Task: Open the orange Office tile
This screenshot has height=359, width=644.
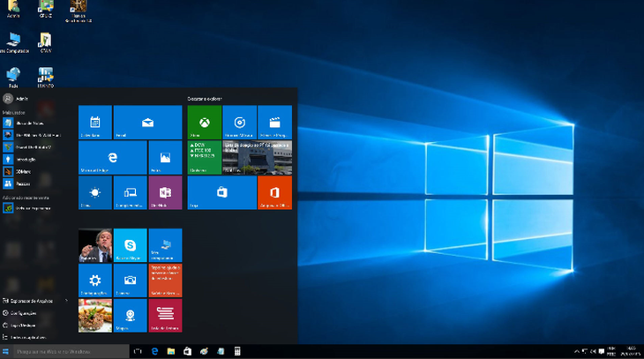Action: click(x=274, y=192)
